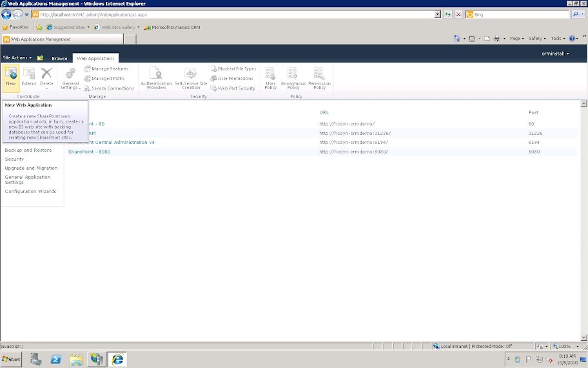Switch to the Browse ribbon tab
Image resolution: width=588 pixels, height=368 pixels.
[x=59, y=58]
